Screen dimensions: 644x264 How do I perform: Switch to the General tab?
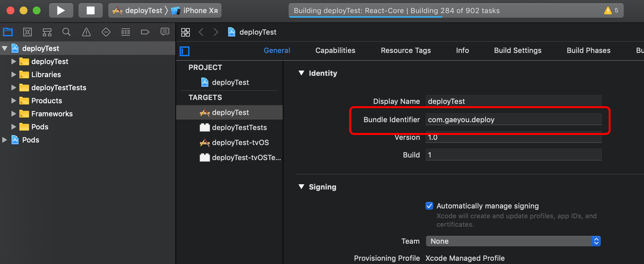coord(277,51)
